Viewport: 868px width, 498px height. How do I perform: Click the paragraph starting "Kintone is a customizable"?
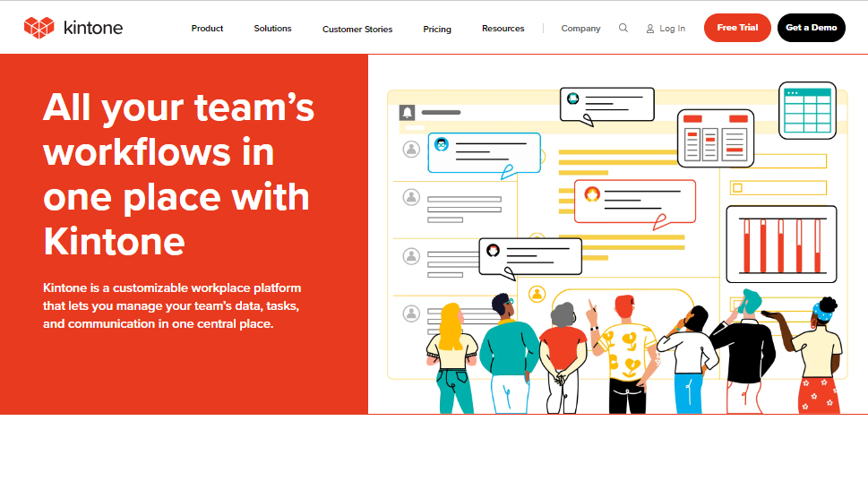point(172,305)
